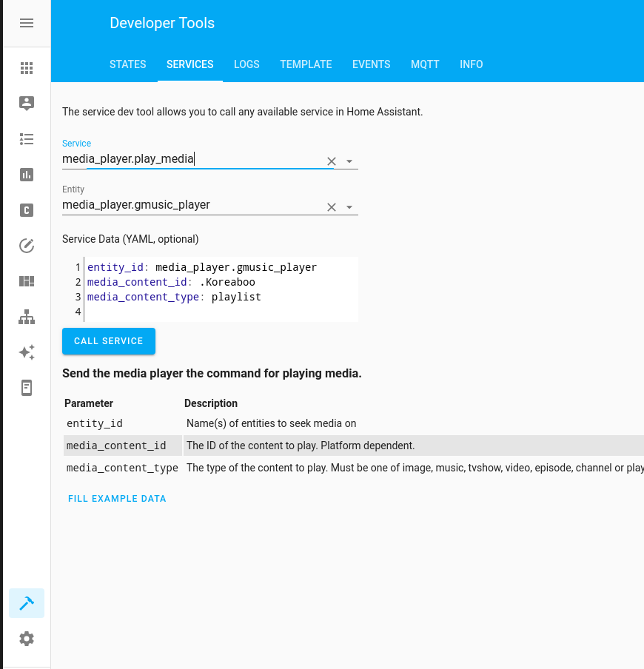Open the Configuration gear icon
Screen dimensions: 644x669
(x=27, y=639)
